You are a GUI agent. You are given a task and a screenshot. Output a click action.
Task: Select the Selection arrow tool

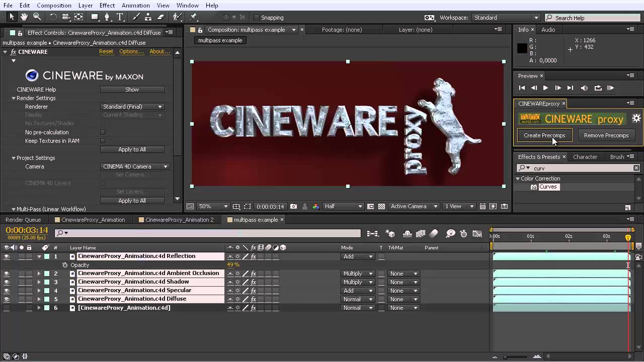coord(12,17)
